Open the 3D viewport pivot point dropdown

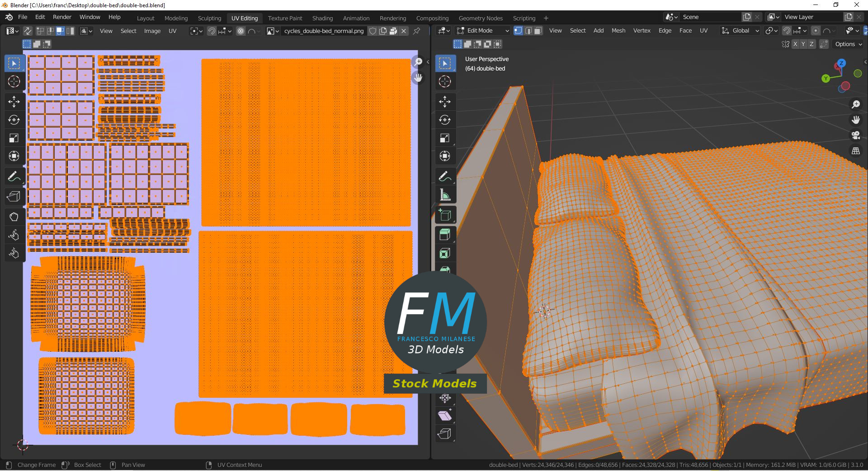click(x=771, y=31)
